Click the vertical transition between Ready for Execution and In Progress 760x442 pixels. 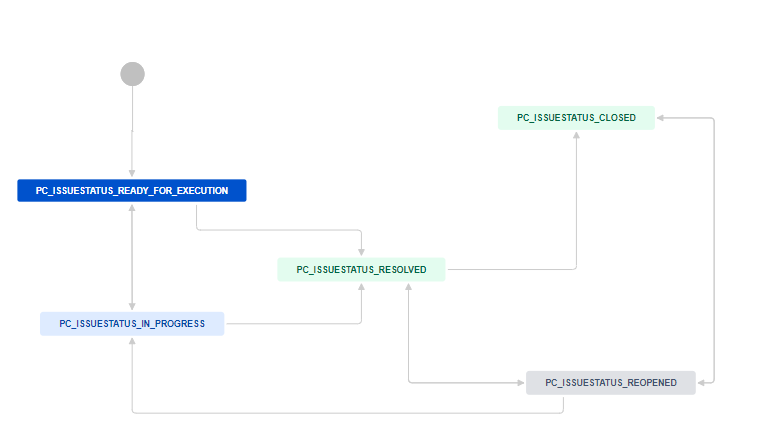[x=132, y=255]
